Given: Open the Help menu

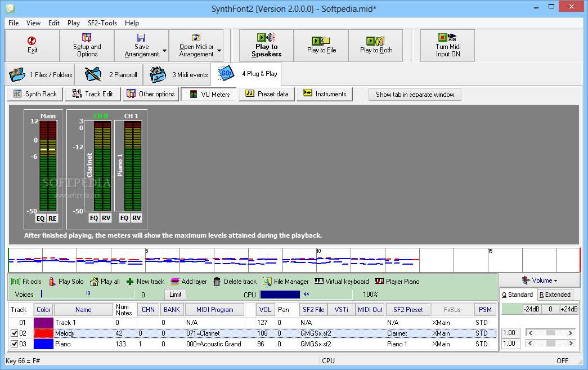Looking at the screenshot, I should [x=132, y=23].
